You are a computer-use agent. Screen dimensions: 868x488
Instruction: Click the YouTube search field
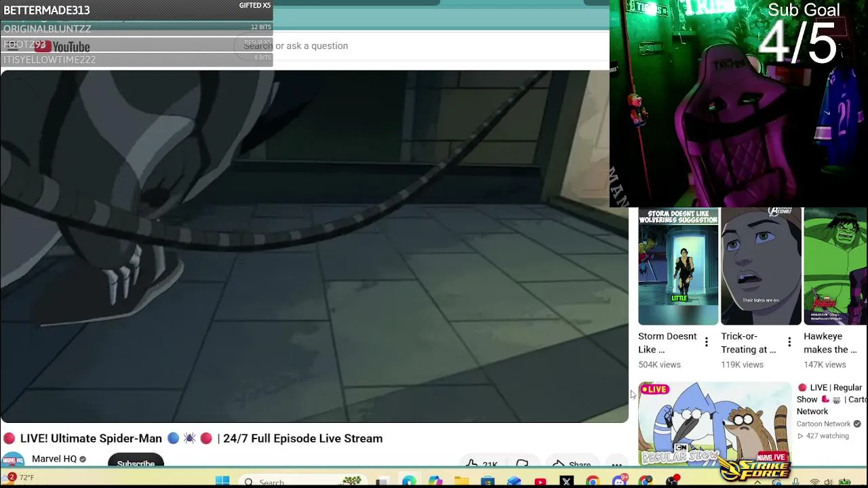coord(420,45)
